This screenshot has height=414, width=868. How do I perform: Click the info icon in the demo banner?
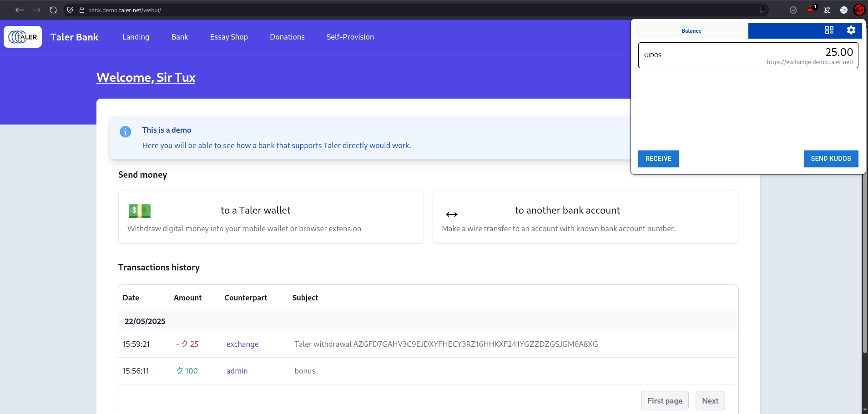click(x=125, y=132)
